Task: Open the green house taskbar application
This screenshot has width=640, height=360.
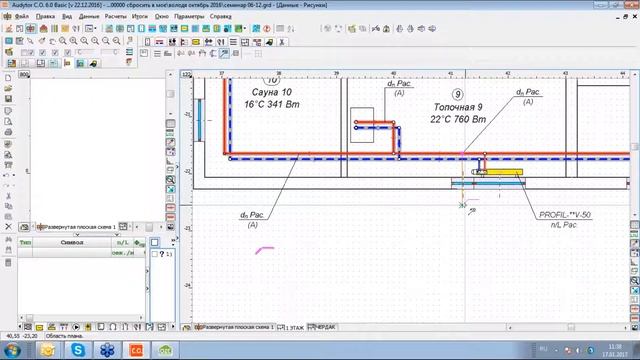Action: tap(165, 350)
